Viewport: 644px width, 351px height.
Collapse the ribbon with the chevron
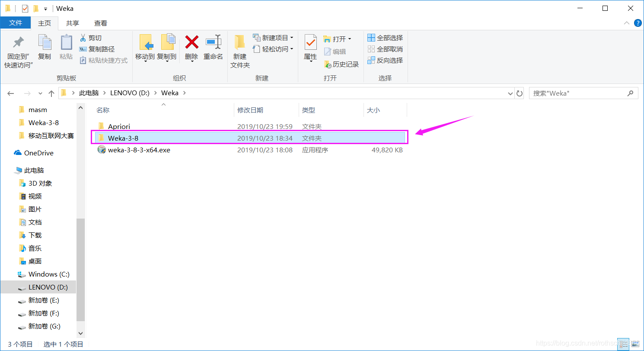coord(626,23)
